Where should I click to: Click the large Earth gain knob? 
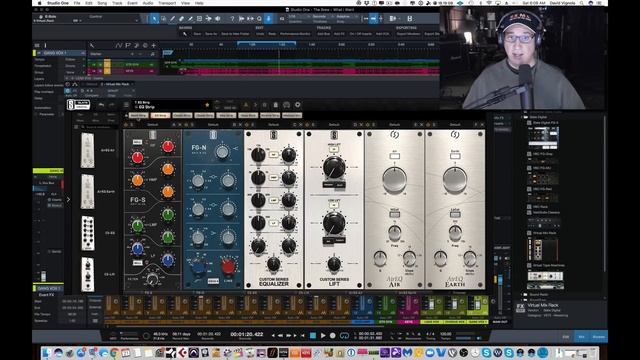[x=455, y=179]
